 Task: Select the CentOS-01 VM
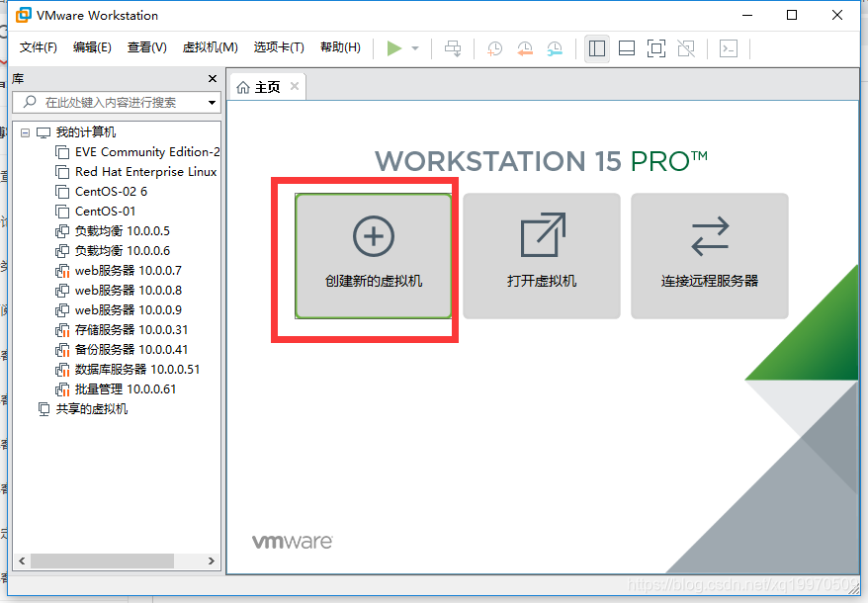click(x=105, y=212)
